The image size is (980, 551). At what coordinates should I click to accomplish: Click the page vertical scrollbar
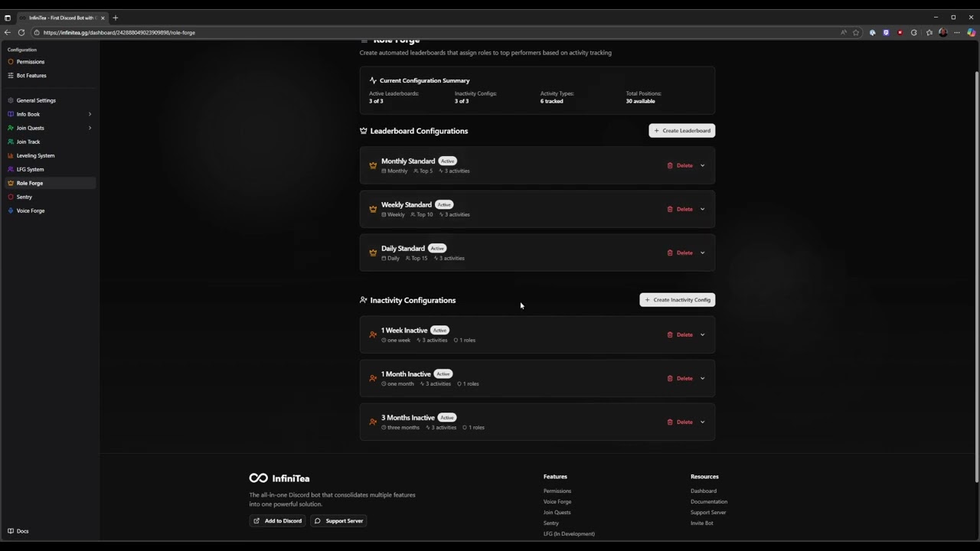point(976,275)
